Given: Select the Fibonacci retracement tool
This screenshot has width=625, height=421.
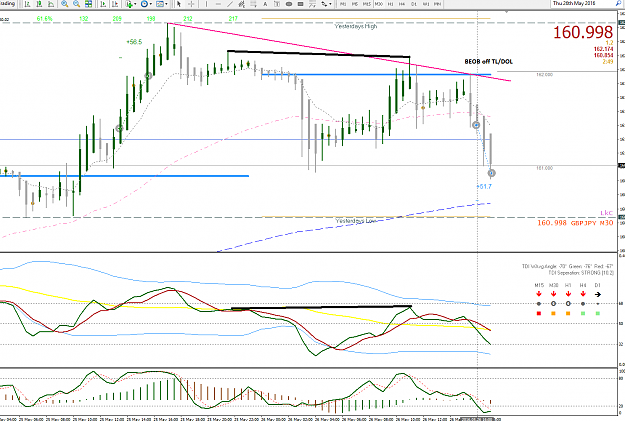Looking at the screenshot, I should pos(254,4).
